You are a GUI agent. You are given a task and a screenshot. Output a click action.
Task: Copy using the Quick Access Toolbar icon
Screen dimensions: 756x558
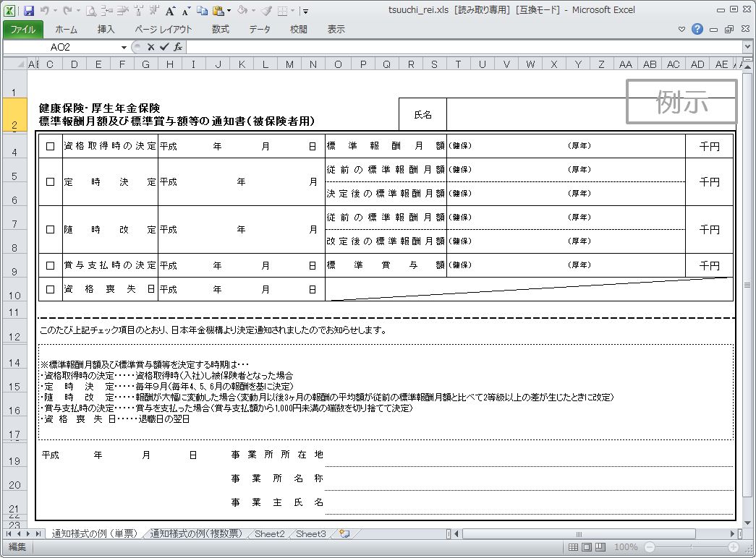(203, 9)
